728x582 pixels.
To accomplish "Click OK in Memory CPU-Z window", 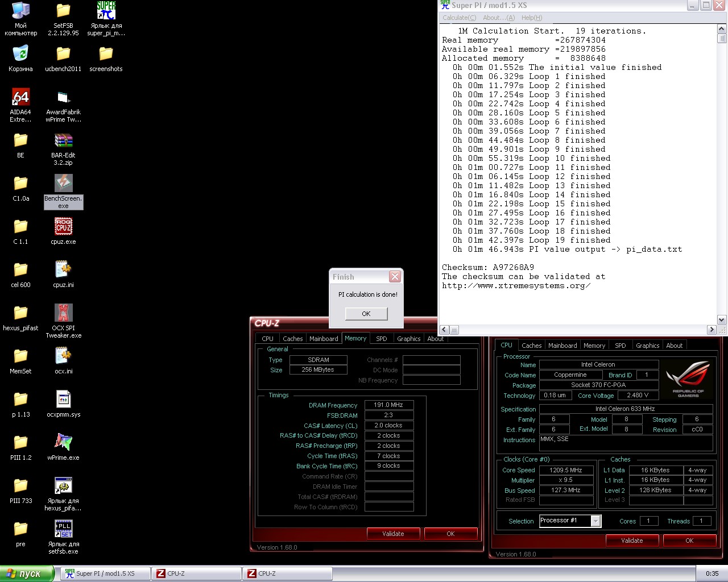I will (450, 534).
